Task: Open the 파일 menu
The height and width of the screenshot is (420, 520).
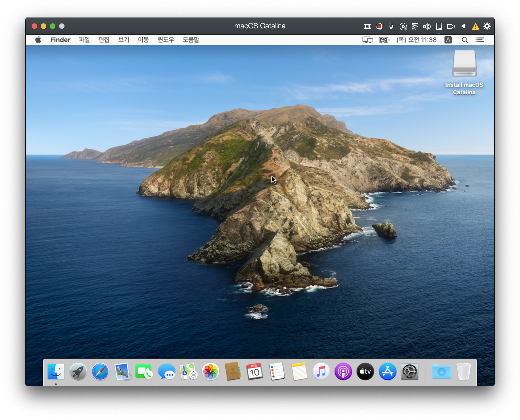Action: pos(84,40)
